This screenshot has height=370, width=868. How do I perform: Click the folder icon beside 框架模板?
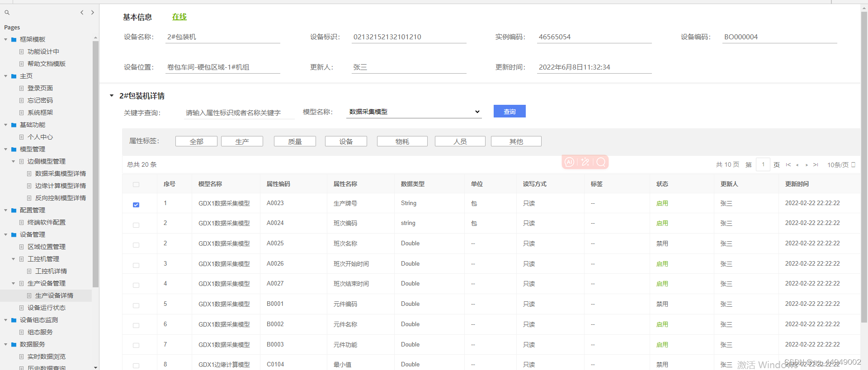pyautogui.click(x=14, y=39)
